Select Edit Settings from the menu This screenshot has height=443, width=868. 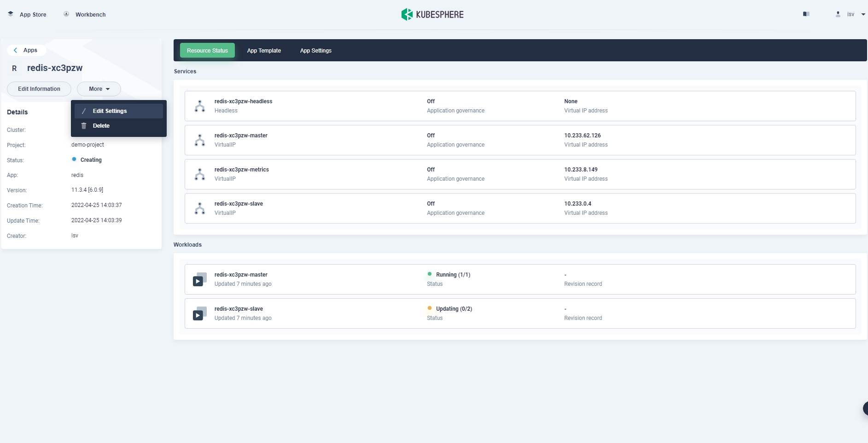(110, 111)
